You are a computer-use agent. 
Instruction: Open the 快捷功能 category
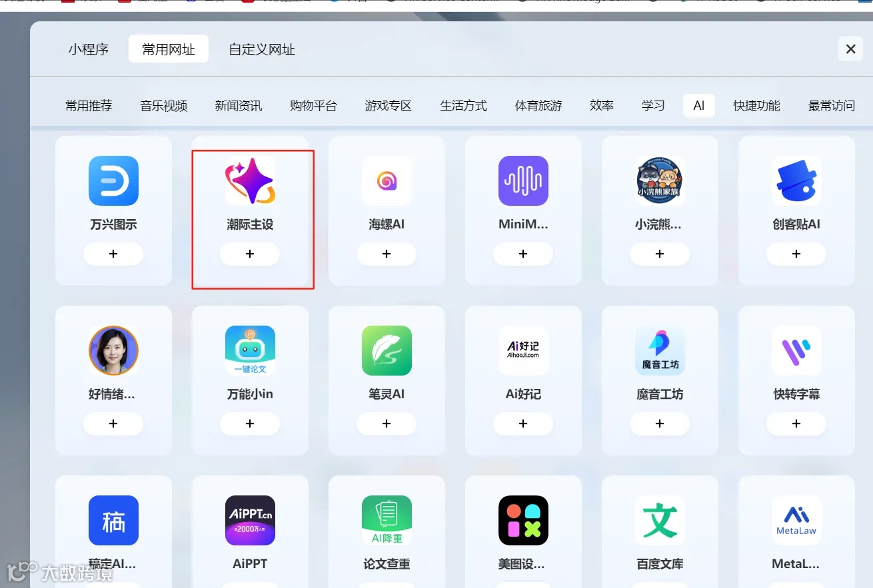pos(757,106)
